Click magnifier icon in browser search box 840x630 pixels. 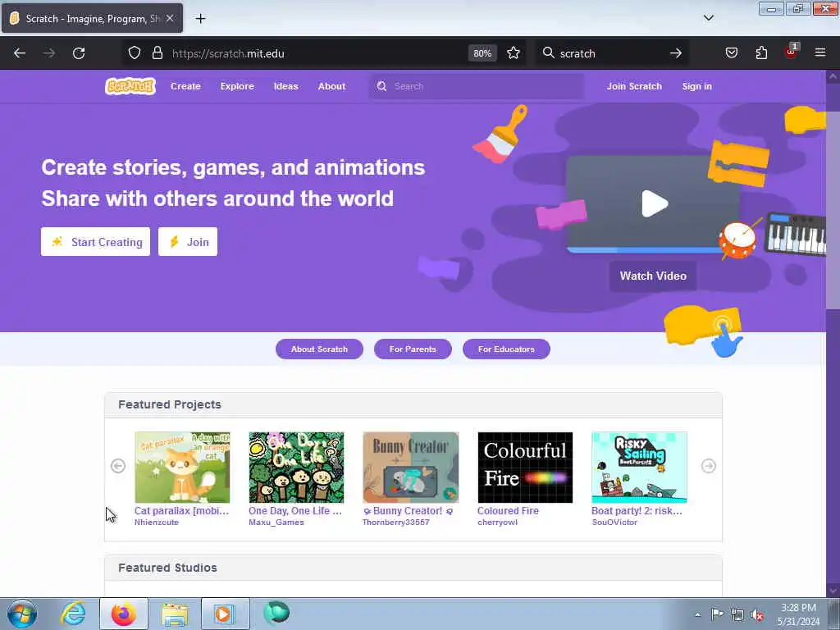[x=548, y=53]
